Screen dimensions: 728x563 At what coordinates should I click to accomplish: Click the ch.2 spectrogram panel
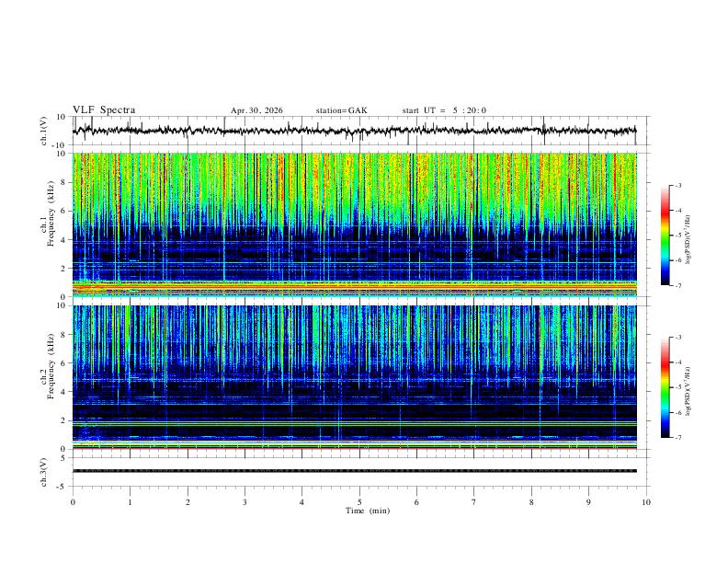pos(354,377)
